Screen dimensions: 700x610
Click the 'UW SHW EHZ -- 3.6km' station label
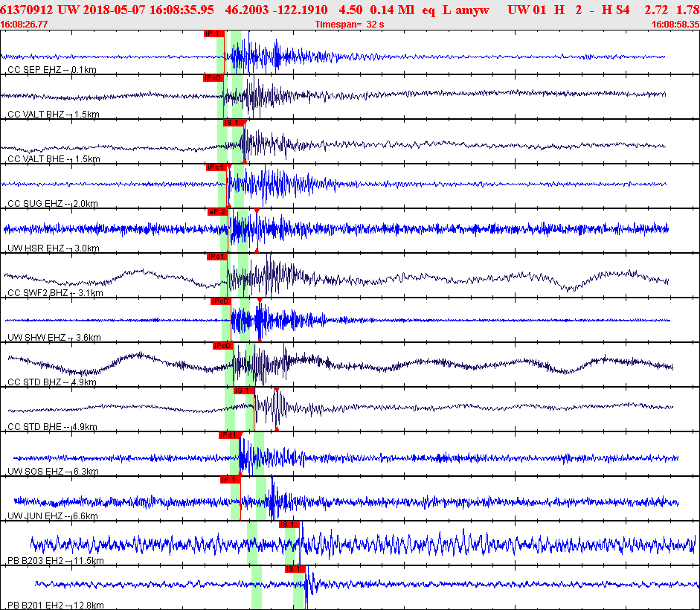pos(54,338)
